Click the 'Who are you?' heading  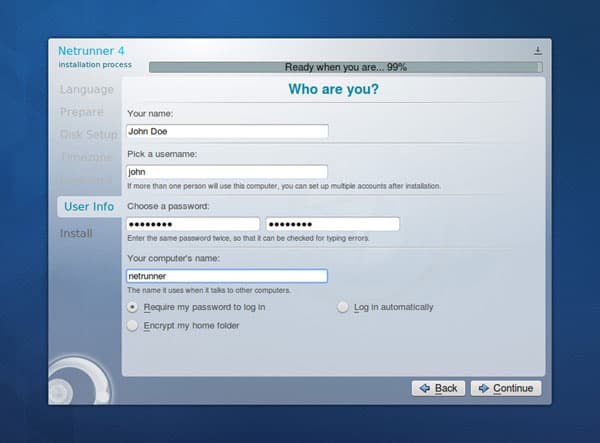tap(333, 89)
